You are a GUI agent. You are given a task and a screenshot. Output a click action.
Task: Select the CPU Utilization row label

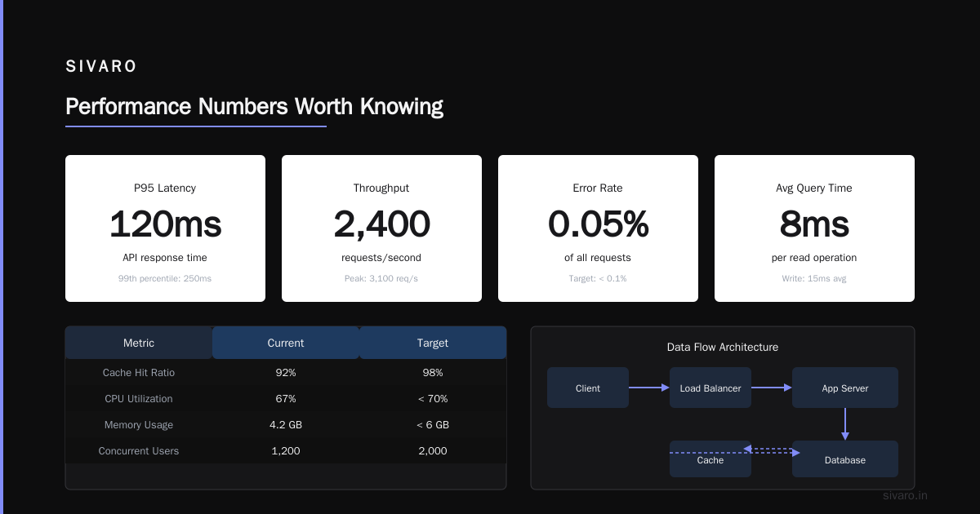[139, 399]
